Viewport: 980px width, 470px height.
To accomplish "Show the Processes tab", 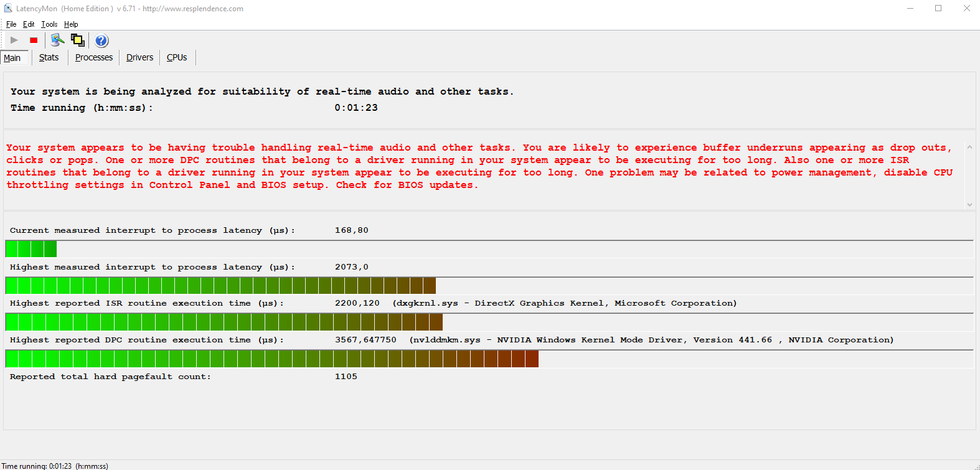I will coord(94,57).
